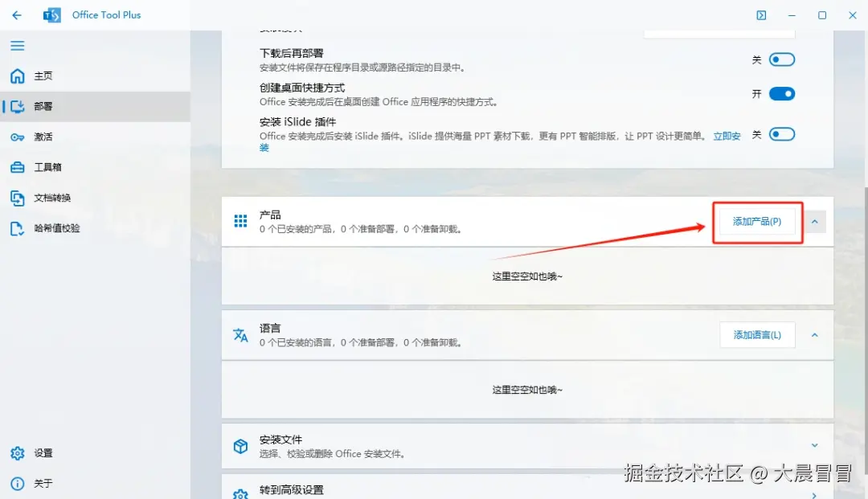Toggle the hamburger navigation menu

(17, 45)
